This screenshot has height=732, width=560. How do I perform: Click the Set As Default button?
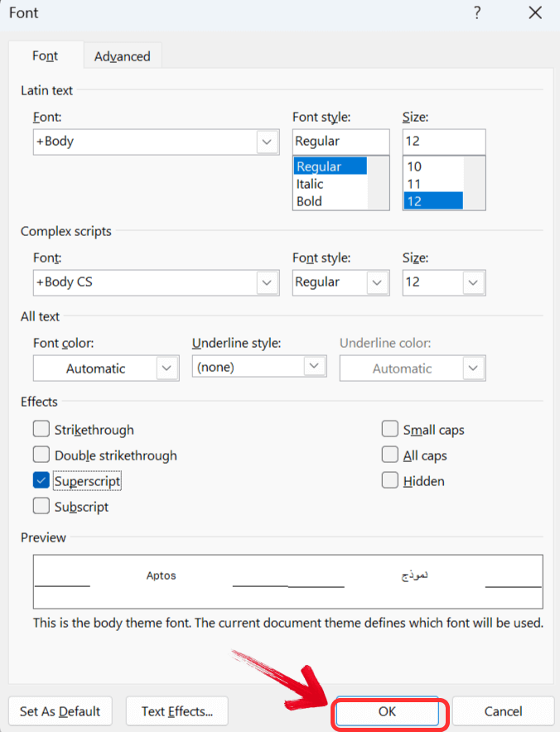pyautogui.click(x=60, y=711)
